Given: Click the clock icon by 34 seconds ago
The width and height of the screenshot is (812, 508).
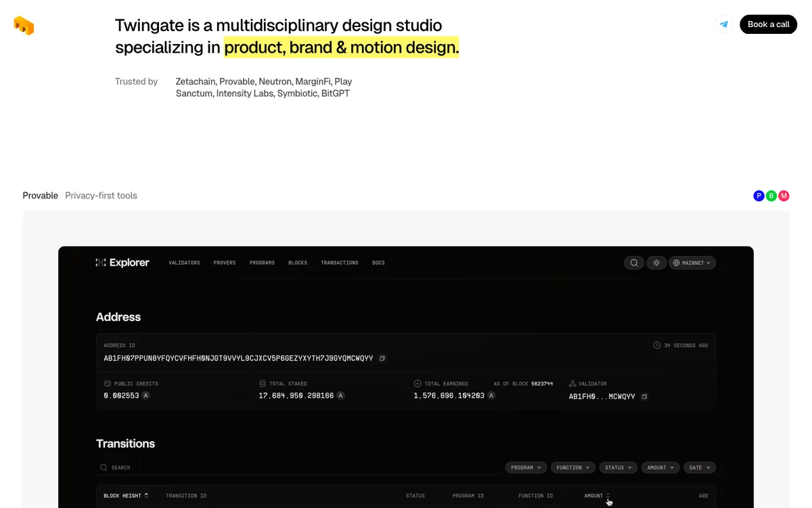Looking at the screenshot, I should pos(656,345).
